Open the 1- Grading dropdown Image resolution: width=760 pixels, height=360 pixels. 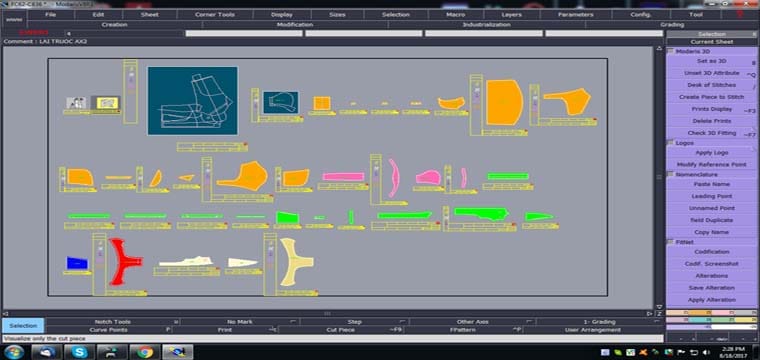coord(656,322)
